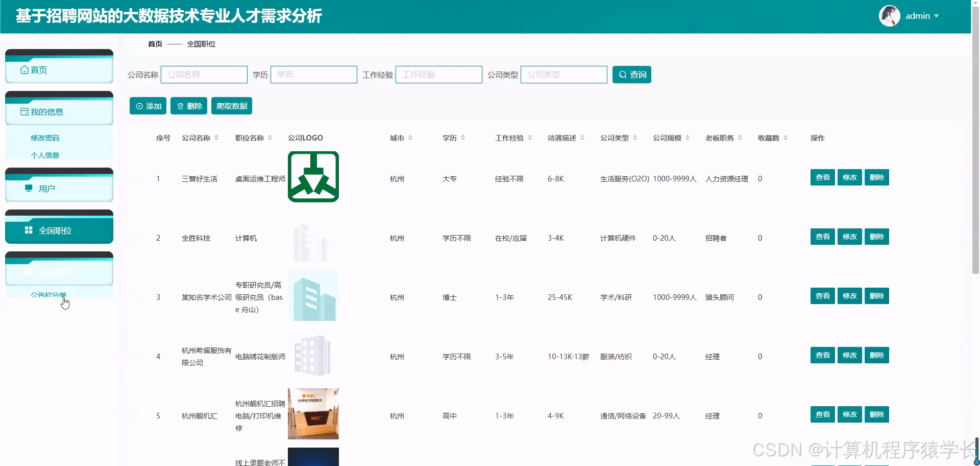Click the admin avatar image

pyautogui.click(x=890, y=16)
